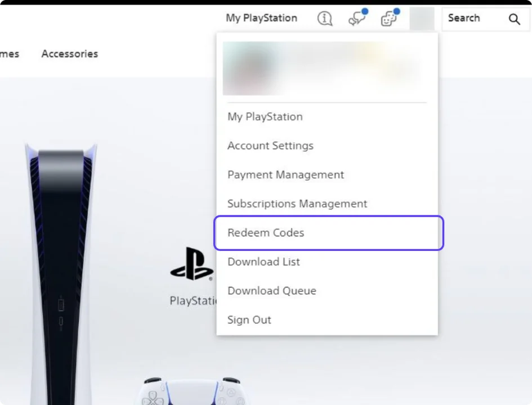Open Subscriptions Management

[297, 204]
